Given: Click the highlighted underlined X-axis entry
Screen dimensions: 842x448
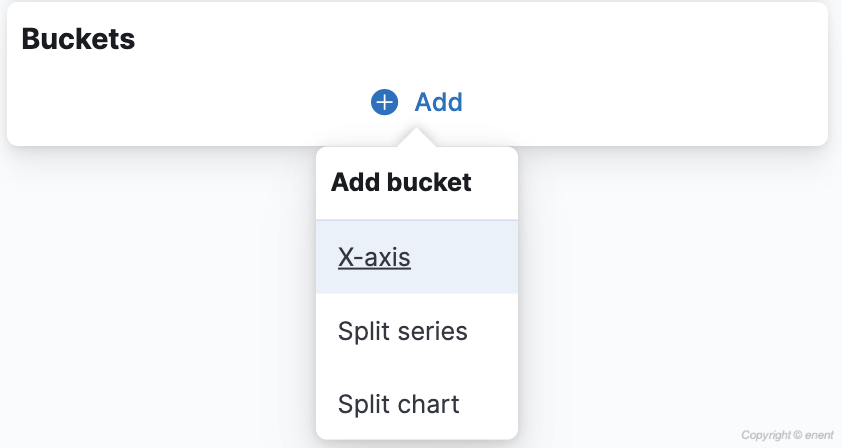Looking at the screenshot, I should [374, 257].
